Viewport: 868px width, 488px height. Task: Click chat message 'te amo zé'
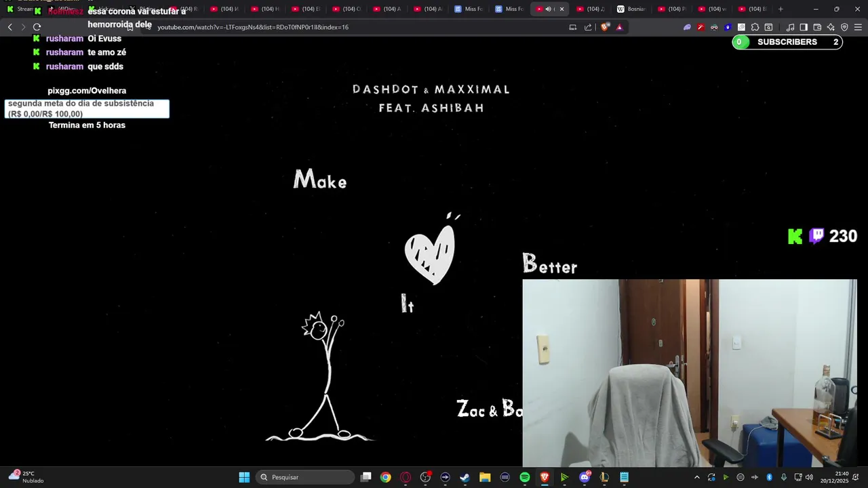pos(106,52)
